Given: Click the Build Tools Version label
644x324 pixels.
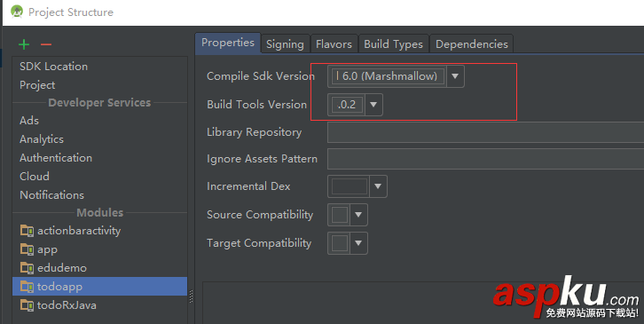Looking at the screenshot, I should [x=256, y=105].
